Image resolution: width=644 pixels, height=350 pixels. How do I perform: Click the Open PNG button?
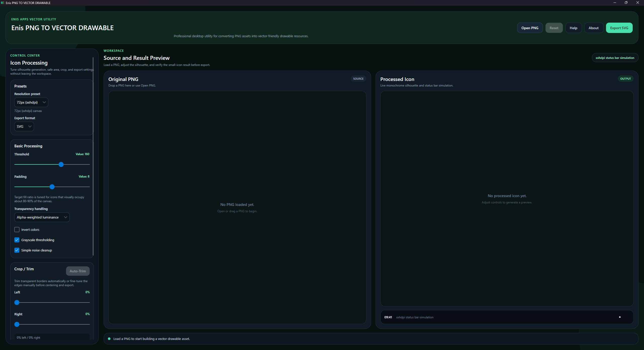(x=530, y=28)
